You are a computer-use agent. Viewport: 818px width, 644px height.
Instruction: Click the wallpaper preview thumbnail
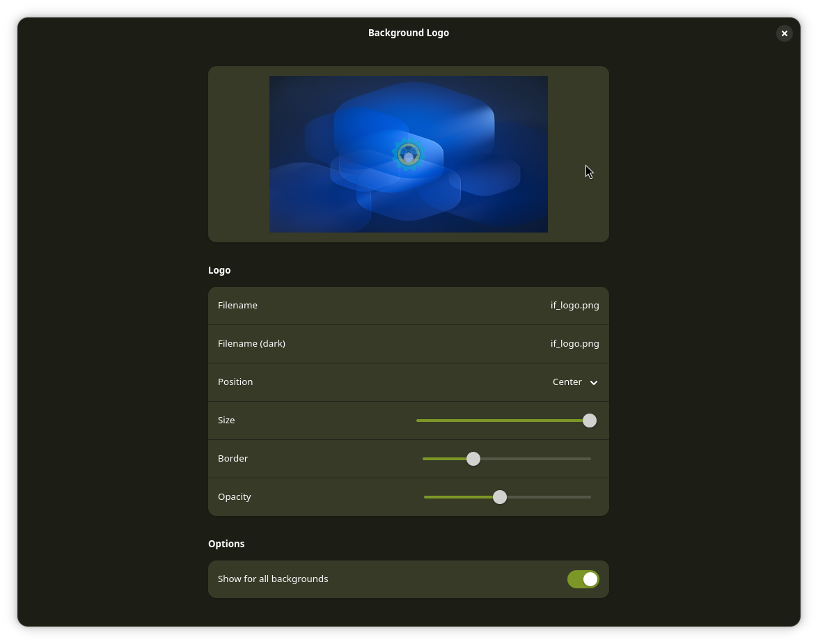click(409, 154)
